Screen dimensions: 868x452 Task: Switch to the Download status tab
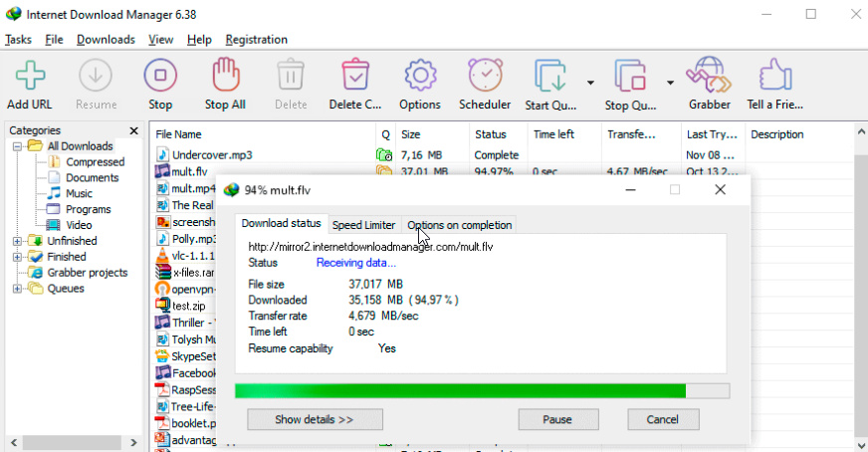tap(282, 223)
